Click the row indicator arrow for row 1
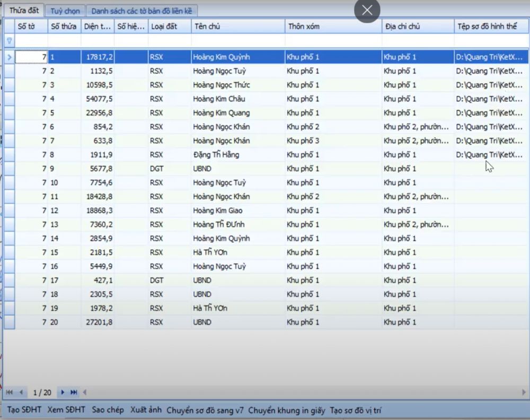530x420 pixels. point(9,57)
